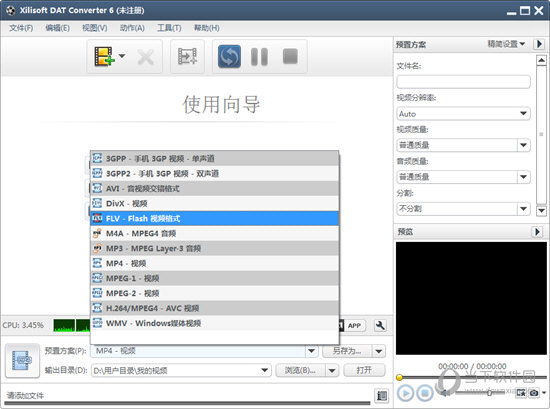
Task: Open the add file dropdown arrow
Action: [122, 56]
